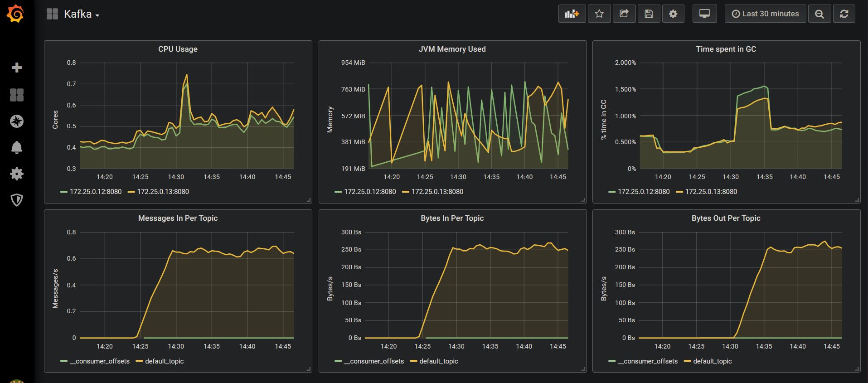
Task: Open the Create plus menu in sidebar
Action: (17, 68)
